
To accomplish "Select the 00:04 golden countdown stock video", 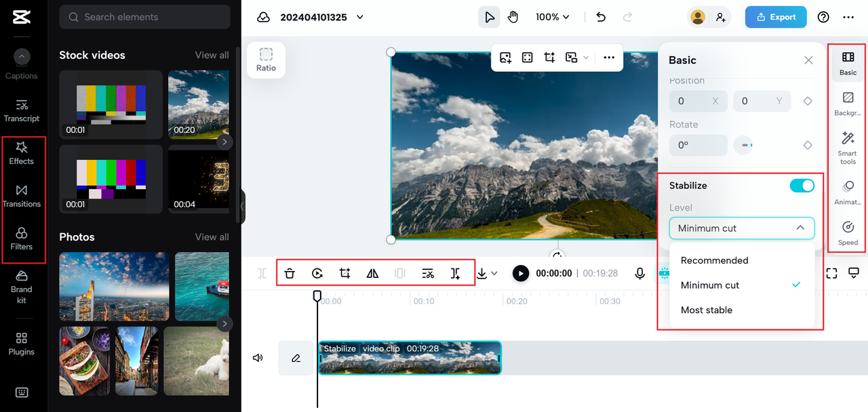I will (x=199, y=180).
